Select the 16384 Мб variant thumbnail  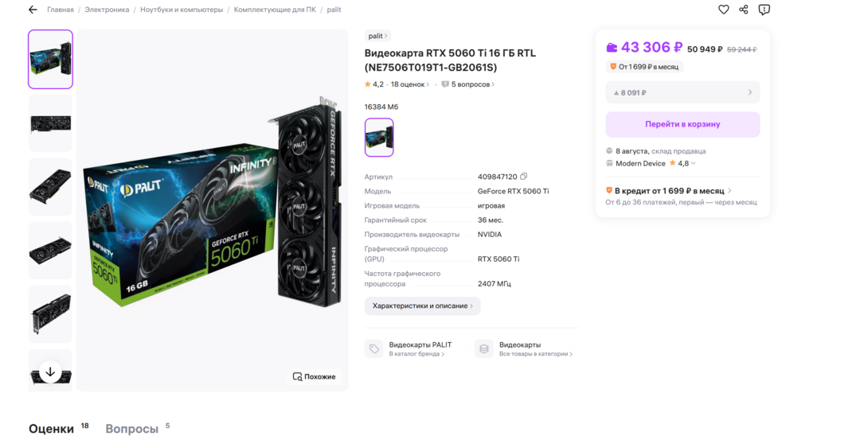tap(379, 137)
